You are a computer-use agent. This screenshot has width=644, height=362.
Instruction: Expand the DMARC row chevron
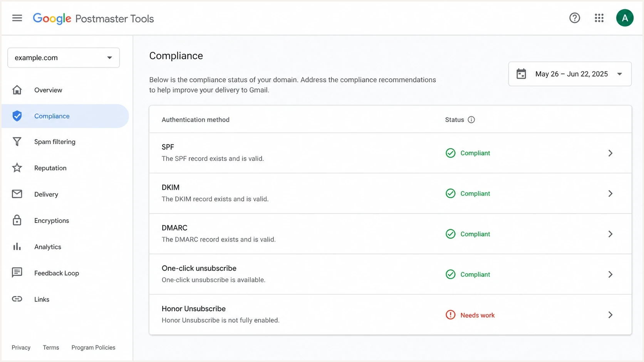[x=610, y=234]
